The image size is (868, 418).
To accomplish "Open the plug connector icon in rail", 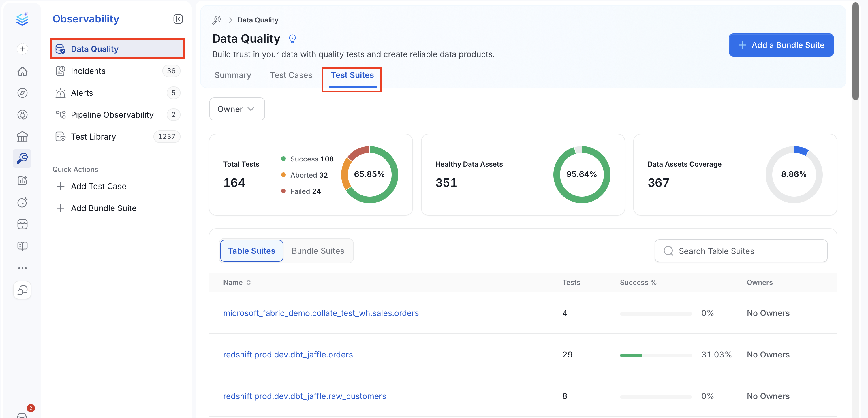I will point(22,115).
